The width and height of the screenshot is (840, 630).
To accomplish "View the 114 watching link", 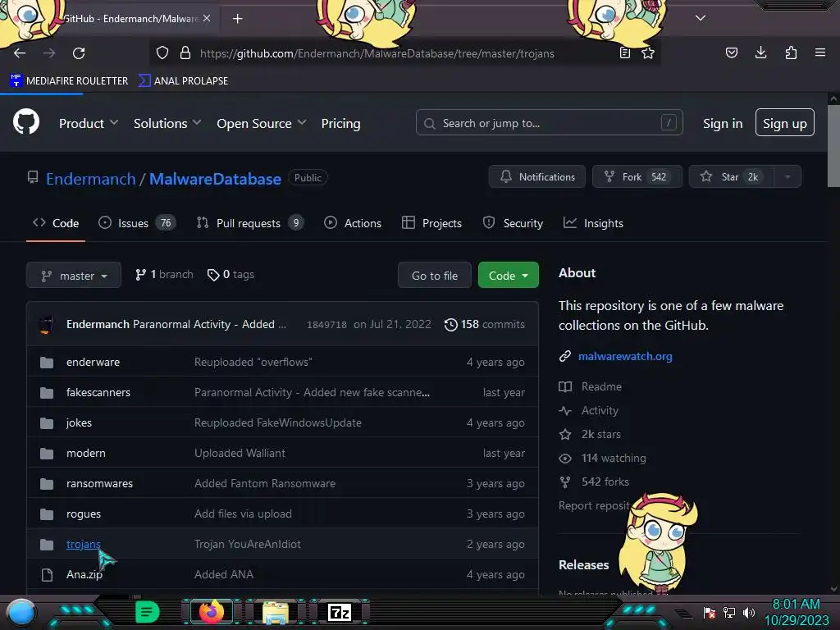I will (603, 458).
